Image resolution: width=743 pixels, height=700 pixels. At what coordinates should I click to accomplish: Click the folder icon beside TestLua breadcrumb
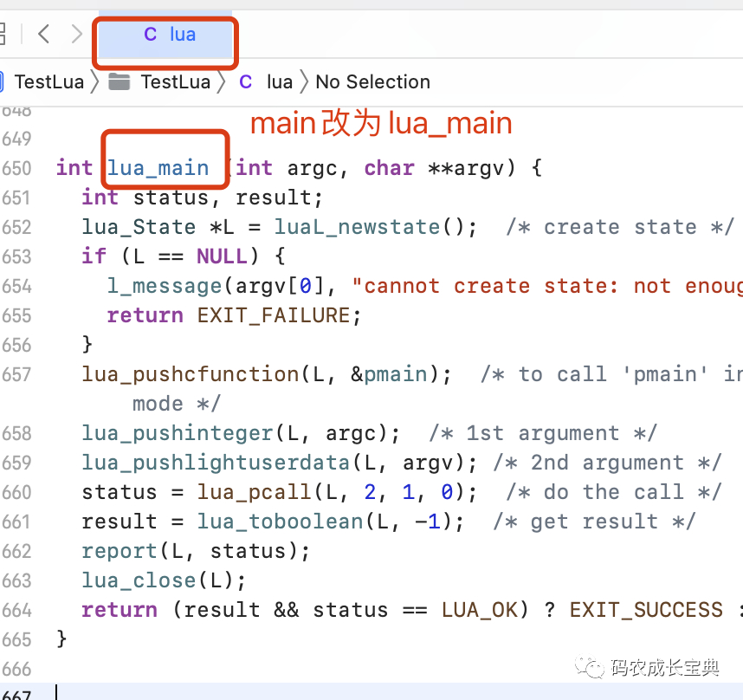(x=119, y=81)
